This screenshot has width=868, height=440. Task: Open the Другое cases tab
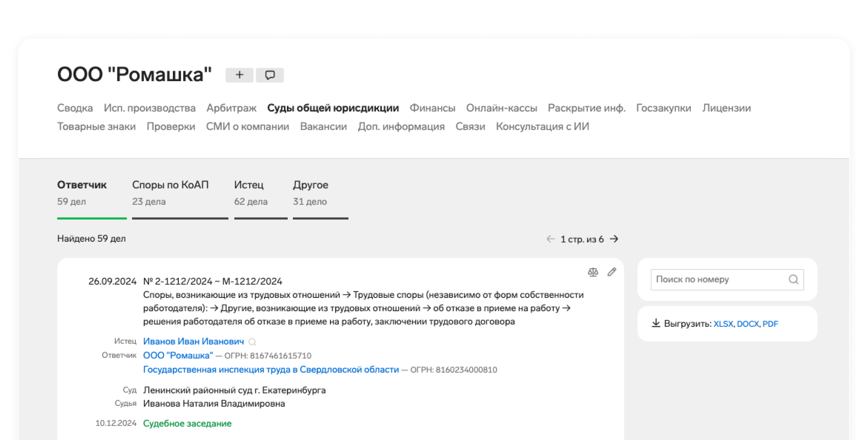[311, 193]
